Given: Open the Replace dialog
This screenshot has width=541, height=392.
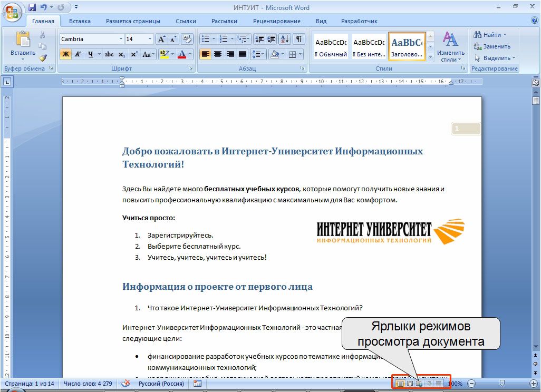Looking at the screenshot, I should point(492,46).
